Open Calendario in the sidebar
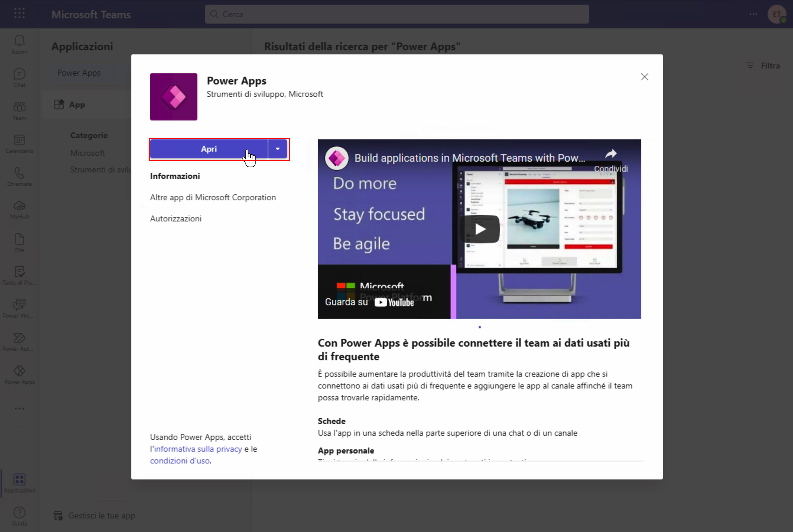793x532 pixels. click(19, 144)
